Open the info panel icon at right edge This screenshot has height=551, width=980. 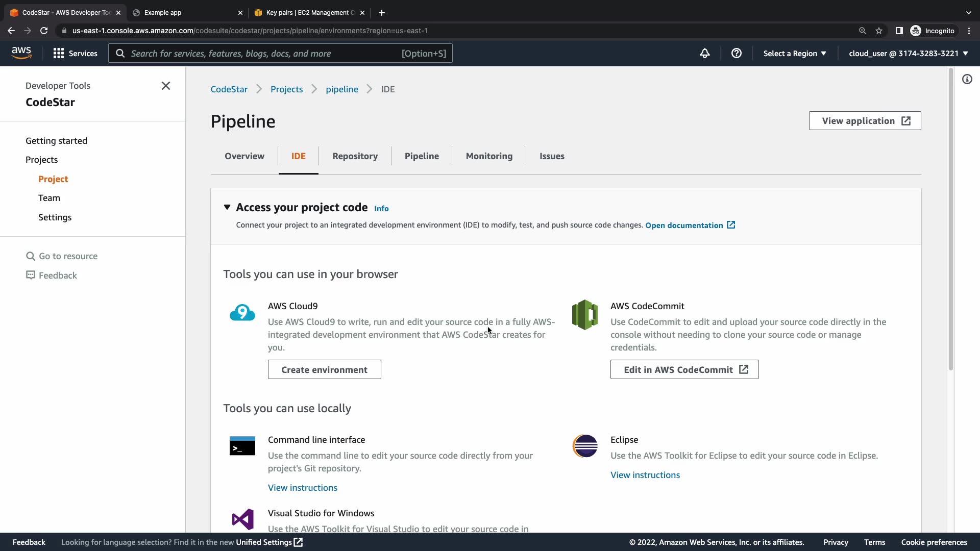(967, 79)
